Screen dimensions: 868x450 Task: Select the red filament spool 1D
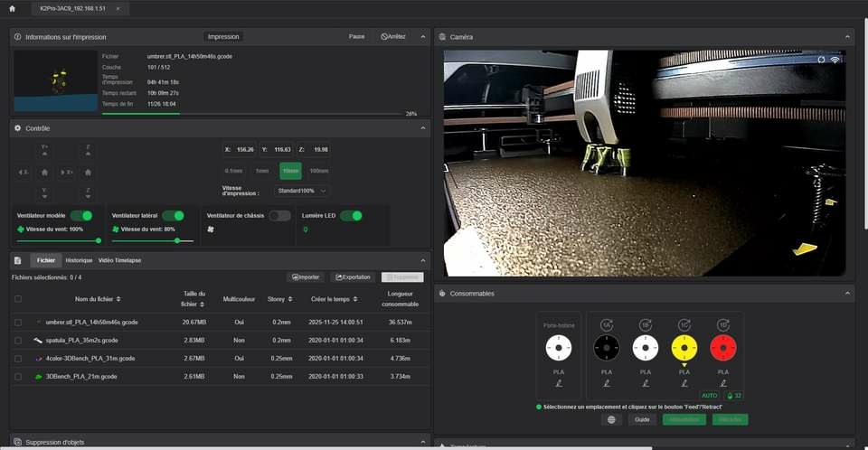tap(722, 347)
